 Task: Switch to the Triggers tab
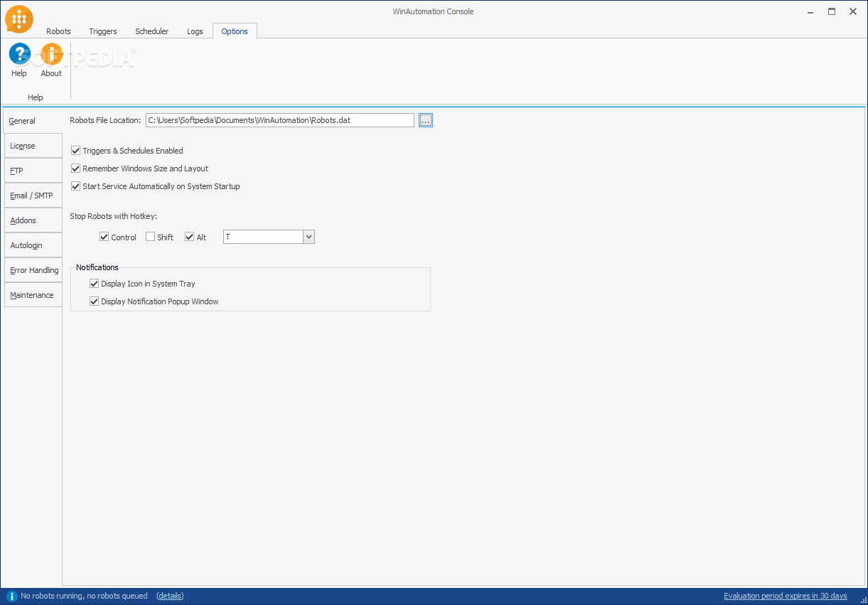pyautogui.click(x=103, y=31)
